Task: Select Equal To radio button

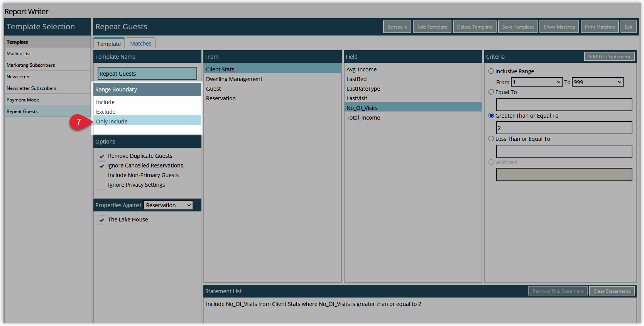Action: click(x=491, y=92)
